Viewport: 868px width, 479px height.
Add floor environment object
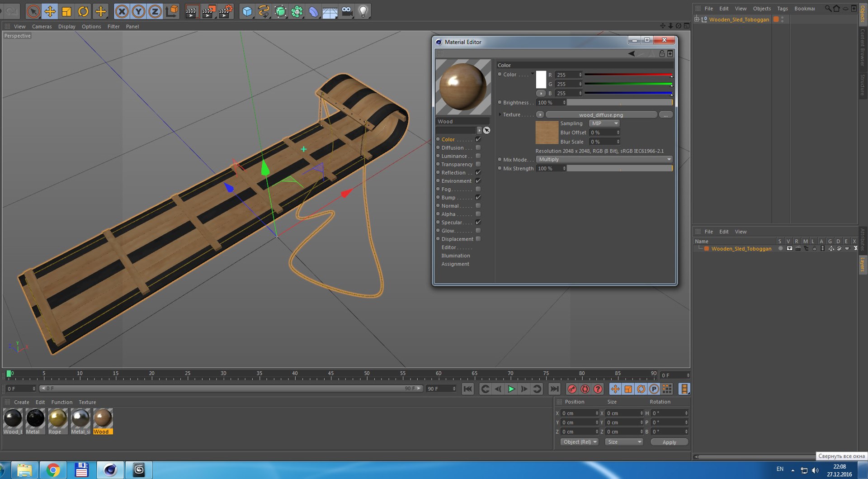[x=330, y=11]
